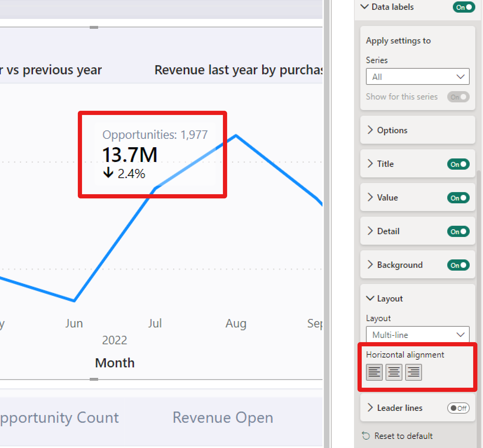Enable the Leader lines toggle
This screenshot has width=483, height=448.
(x=458, y=408)
